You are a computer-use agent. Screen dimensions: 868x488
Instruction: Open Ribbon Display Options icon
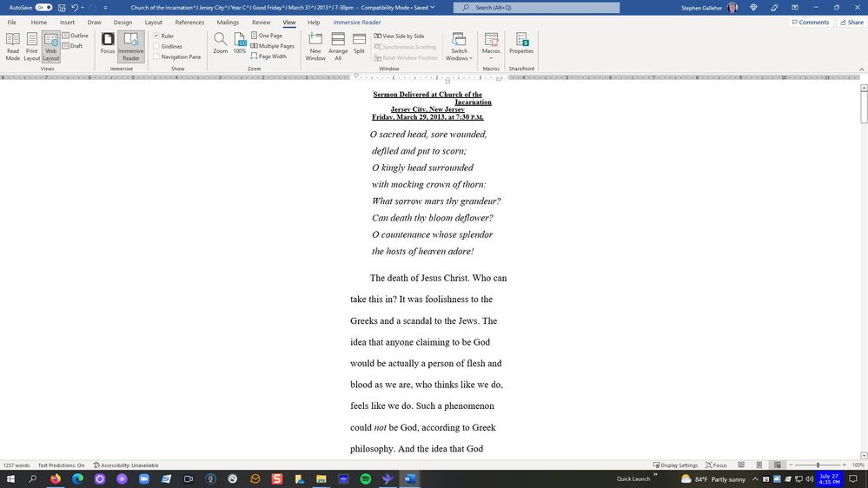[795, 8]
